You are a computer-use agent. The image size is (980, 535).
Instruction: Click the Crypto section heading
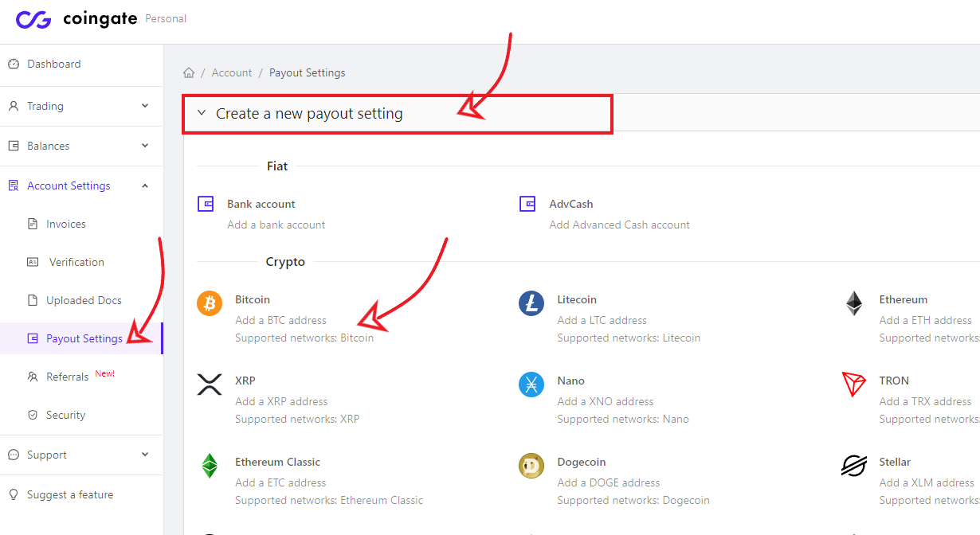click(x=285, y=262)
